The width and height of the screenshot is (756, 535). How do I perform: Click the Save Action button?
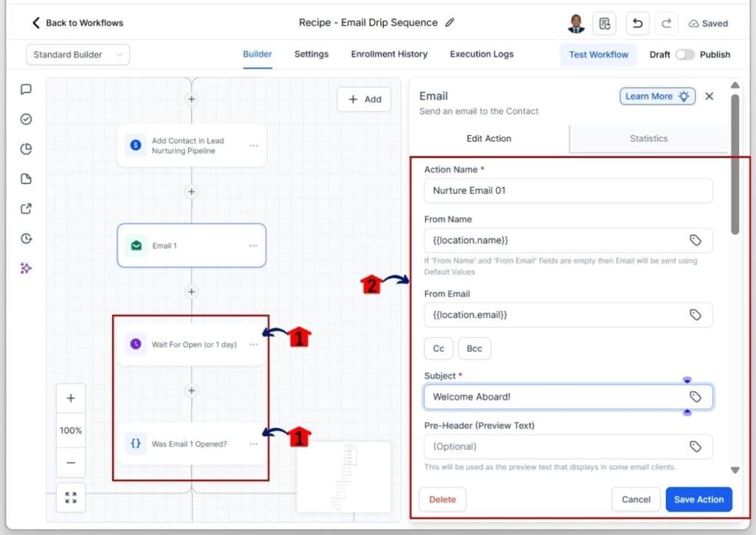698,499
